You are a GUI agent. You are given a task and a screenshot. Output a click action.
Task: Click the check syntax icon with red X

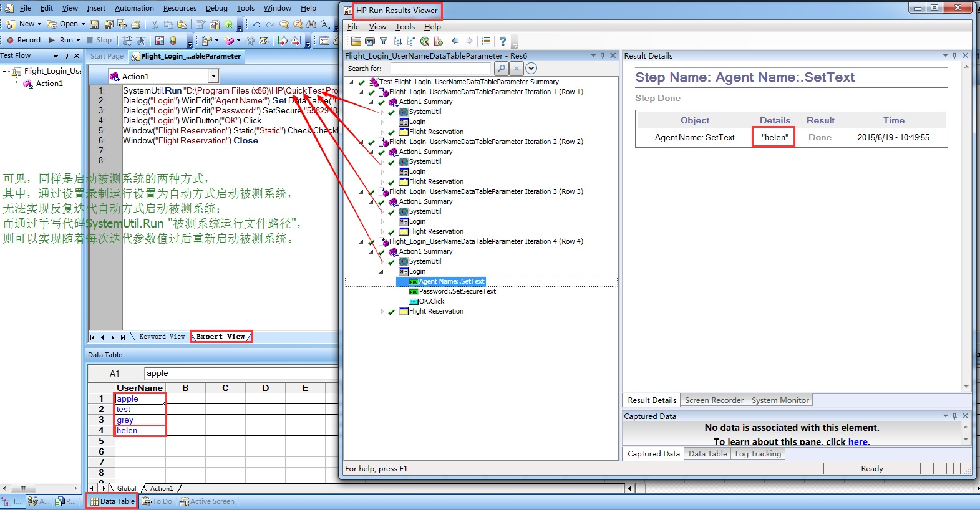(159, 41)
